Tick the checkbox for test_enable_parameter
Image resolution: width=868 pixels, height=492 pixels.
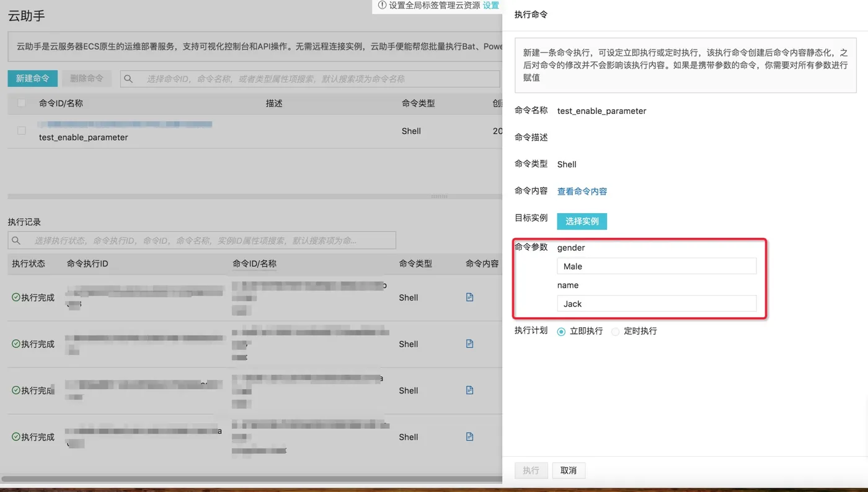click(22, 131)
